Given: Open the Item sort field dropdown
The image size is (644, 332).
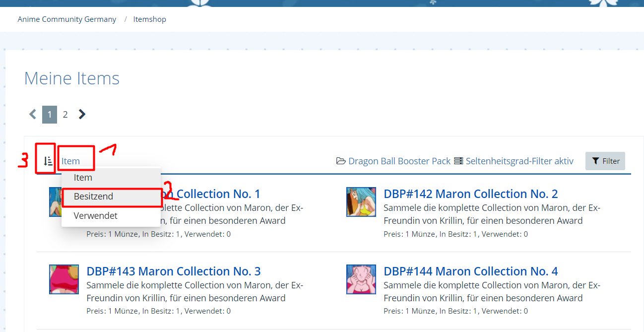Looking at the screenshot, I should [70, 161].
